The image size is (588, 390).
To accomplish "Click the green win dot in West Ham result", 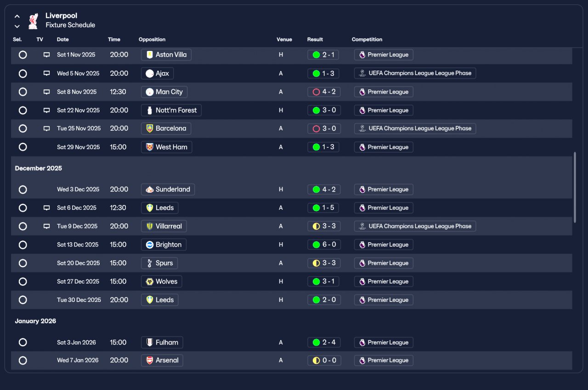I will [x=316, y=147].
